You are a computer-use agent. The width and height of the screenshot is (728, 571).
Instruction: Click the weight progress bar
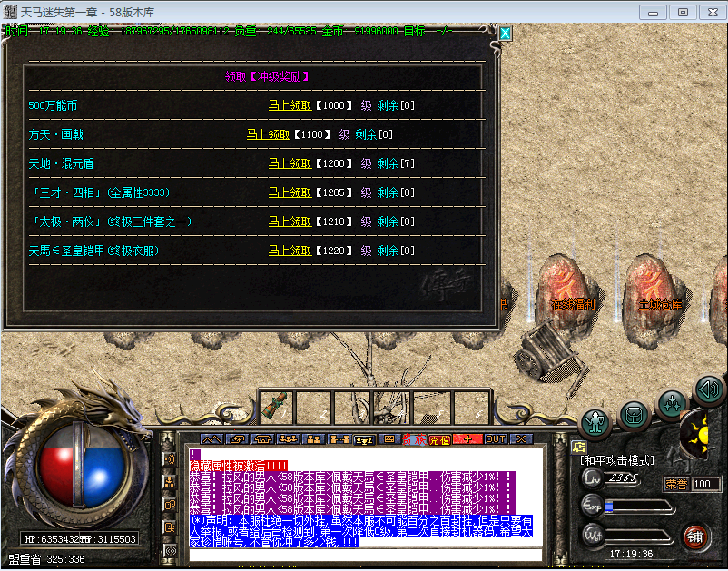(x=639, y=537)
